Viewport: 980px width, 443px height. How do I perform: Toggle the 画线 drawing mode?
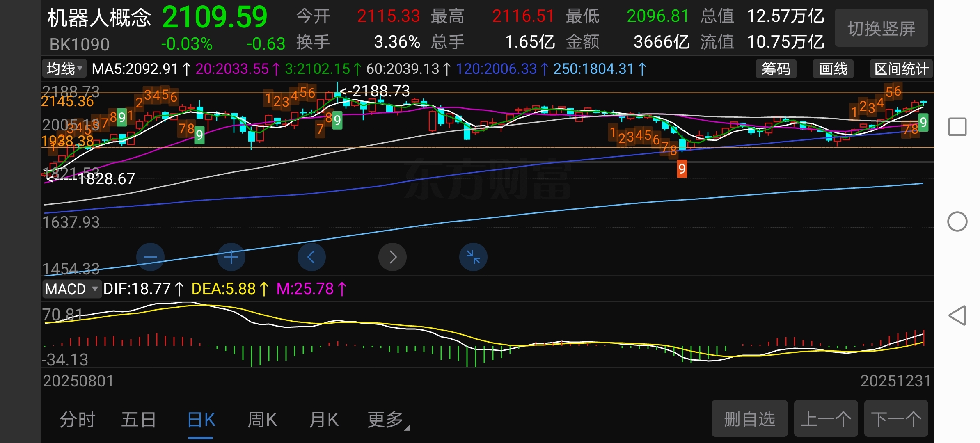833,69
